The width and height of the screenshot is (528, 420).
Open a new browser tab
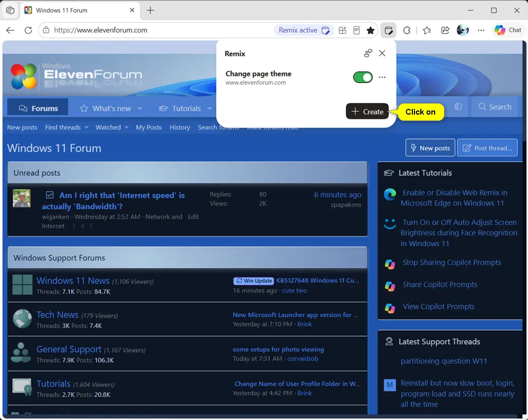(x=150, y=11)
